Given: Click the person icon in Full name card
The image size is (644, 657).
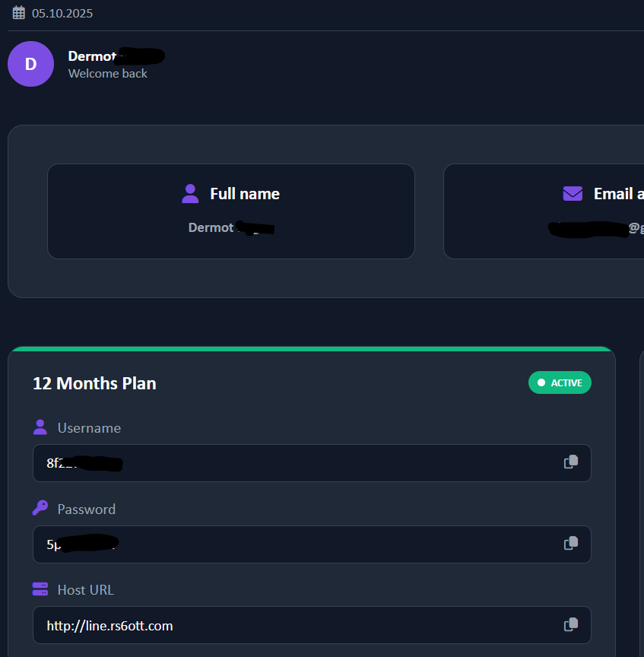Looking at the screenshot, I should pyautogui.click(x=190, y=194).
